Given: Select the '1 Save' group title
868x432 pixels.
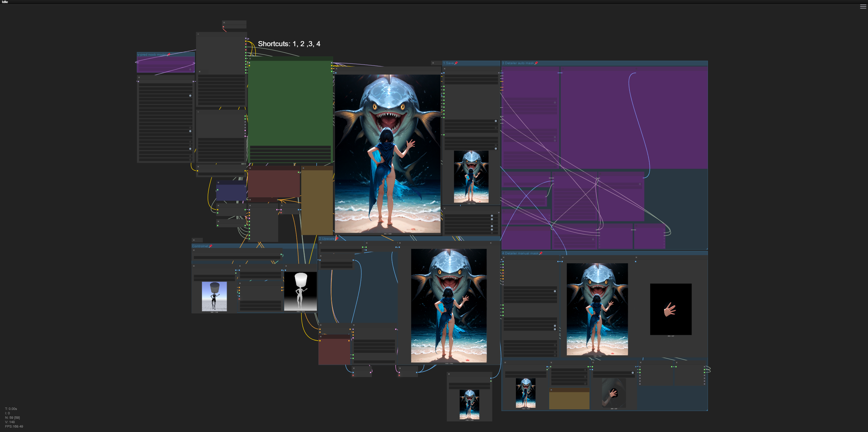Looking at the screenshot, I should (x=448, y=63).
